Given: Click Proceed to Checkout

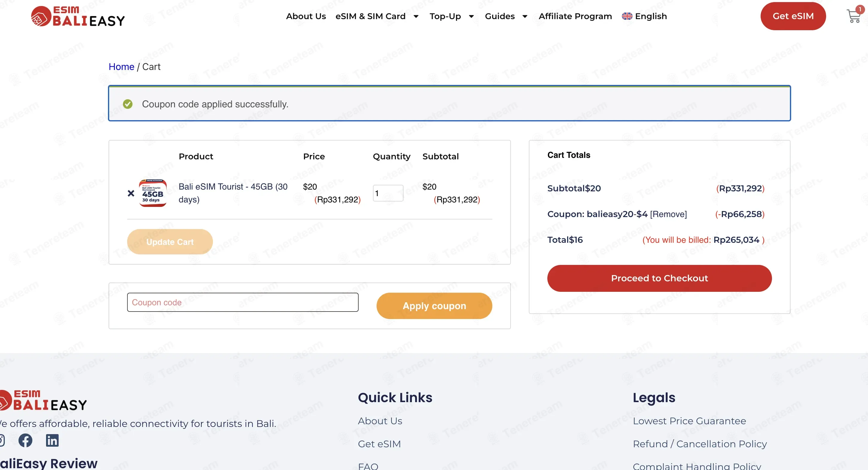Looking at the screenshot, I should click(x=660, y=278).
